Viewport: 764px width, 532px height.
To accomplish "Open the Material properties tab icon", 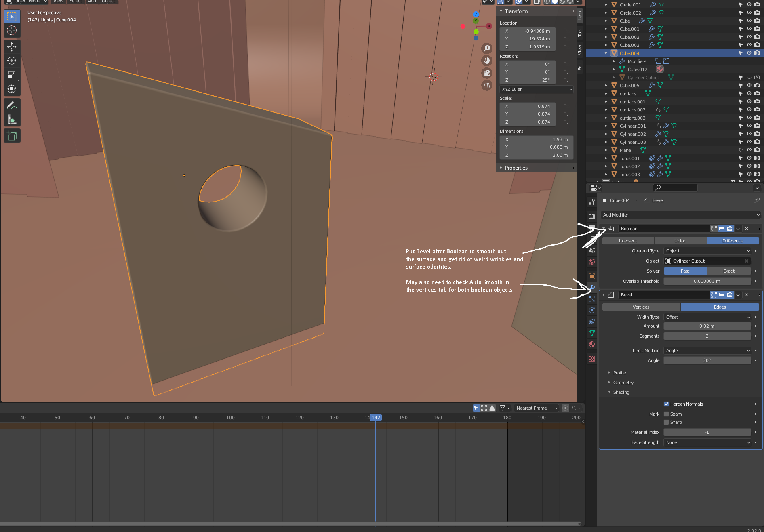I will [x=592, y=344].
